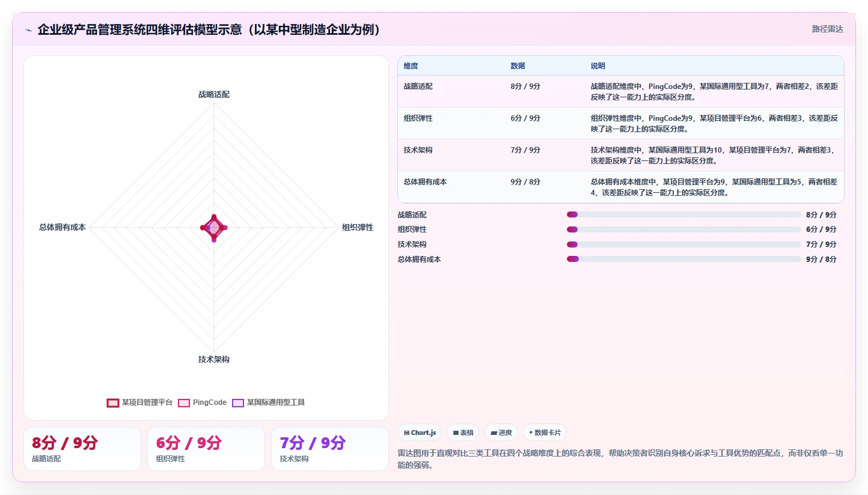The width and height of the screenshot is (868, 495).
Task: Click the 战略适配 description text in table
Action: 714,92
